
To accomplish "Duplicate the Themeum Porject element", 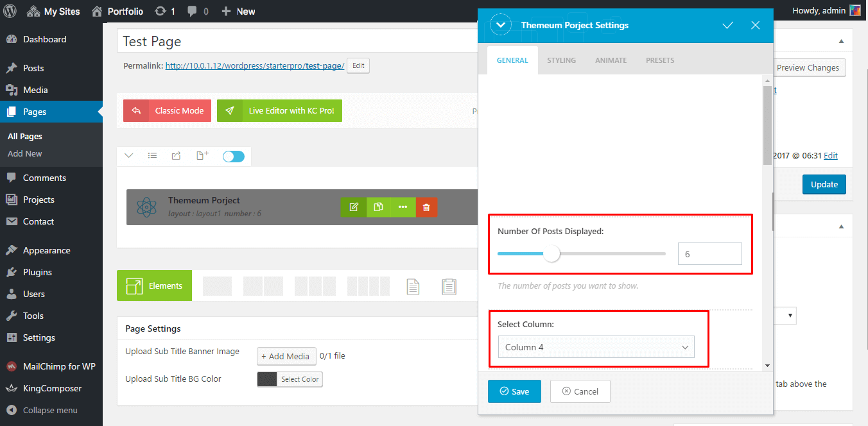I will [x=379, y=207].
